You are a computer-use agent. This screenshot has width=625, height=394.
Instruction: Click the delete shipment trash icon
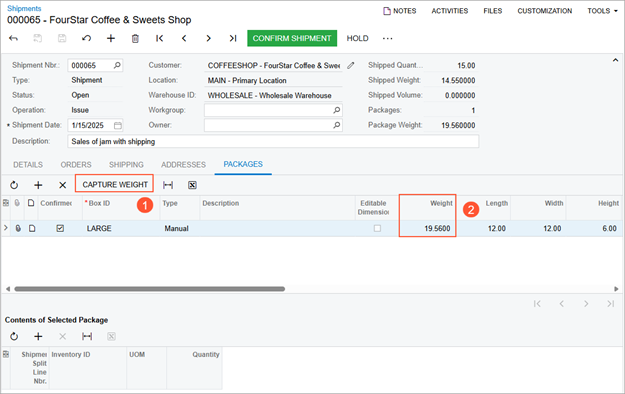pos(135,38)
